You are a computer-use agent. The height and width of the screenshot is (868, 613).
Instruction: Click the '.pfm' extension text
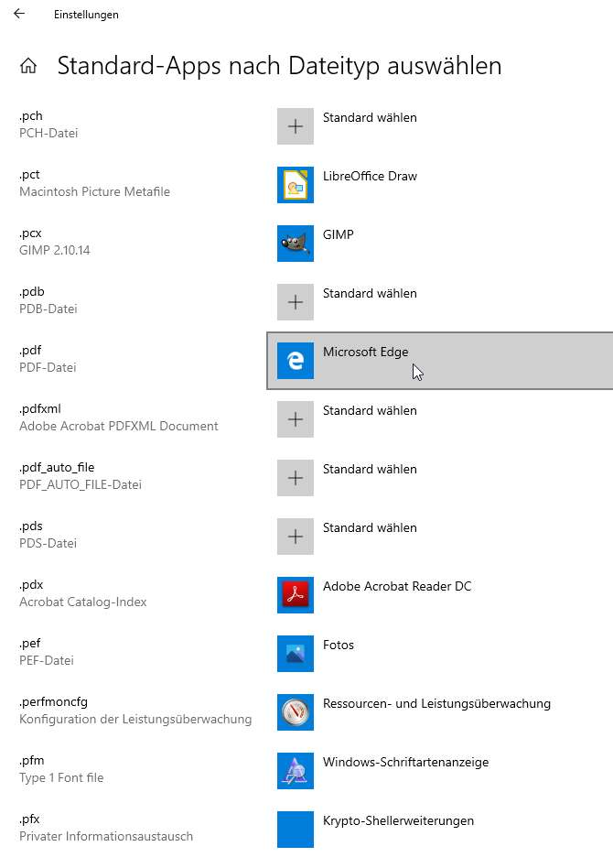point(31,761)
